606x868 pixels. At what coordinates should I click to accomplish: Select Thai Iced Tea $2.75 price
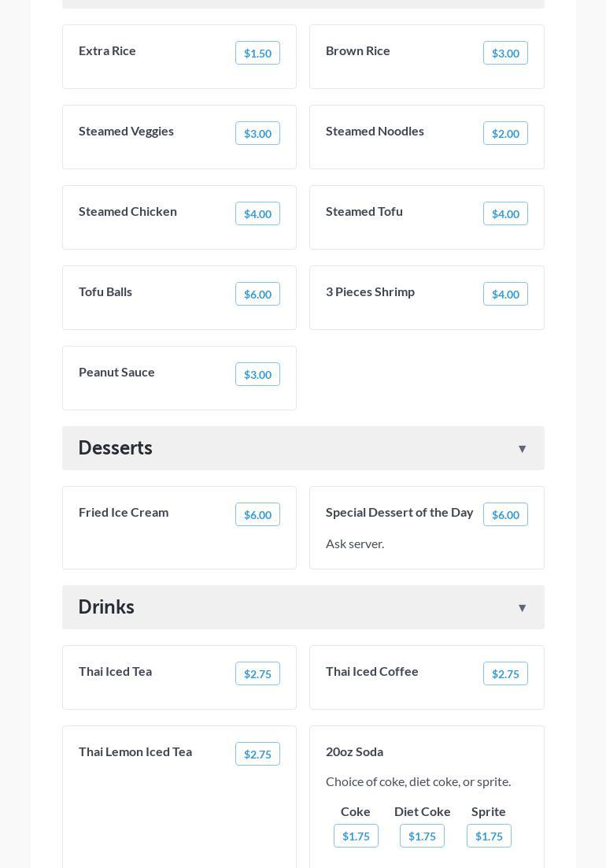pyautogui.click(x=257, y=674)
